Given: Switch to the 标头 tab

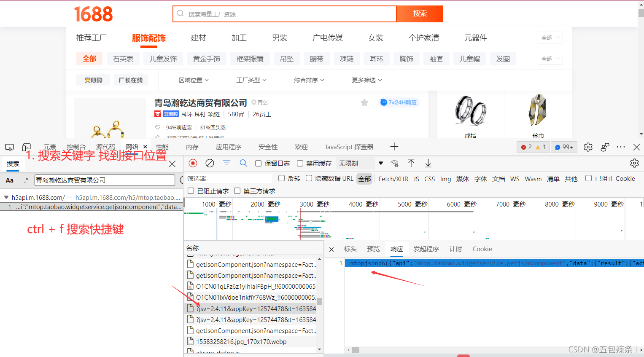Looking at the screenshot, I should (350, 249).
